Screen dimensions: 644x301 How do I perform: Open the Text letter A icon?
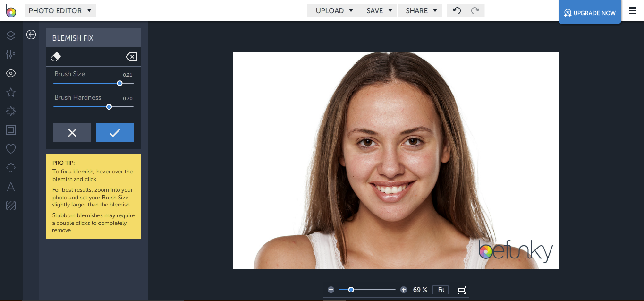click(11, 187)
